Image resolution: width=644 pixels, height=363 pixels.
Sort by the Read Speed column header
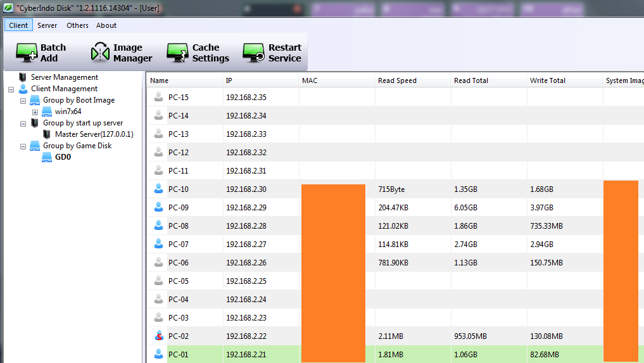tap(412, 80)
